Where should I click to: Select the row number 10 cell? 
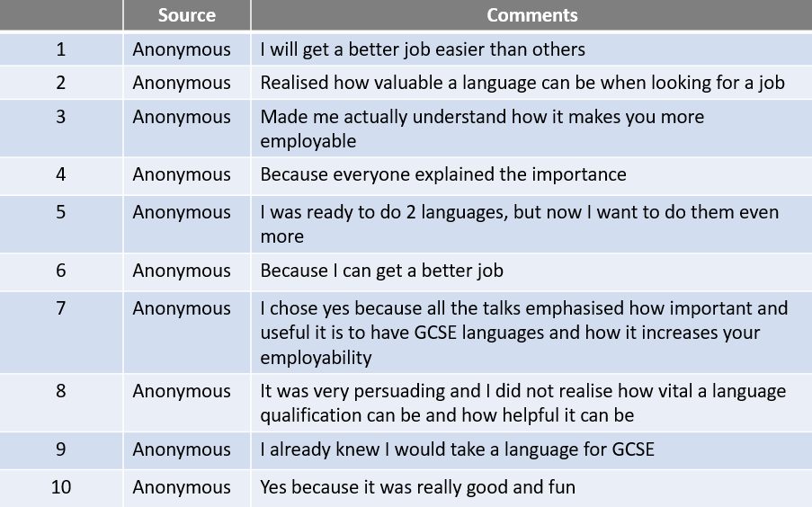(x=61, y=487)
